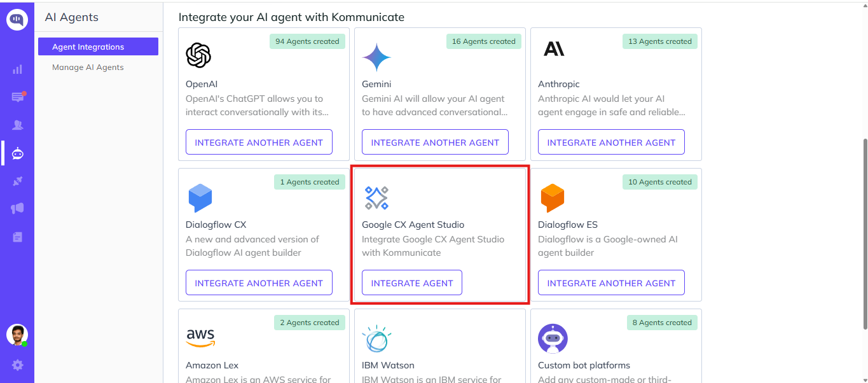Click the Kommunicate logo in the sidebar
868x383 pixels.
tap(17, 20)
